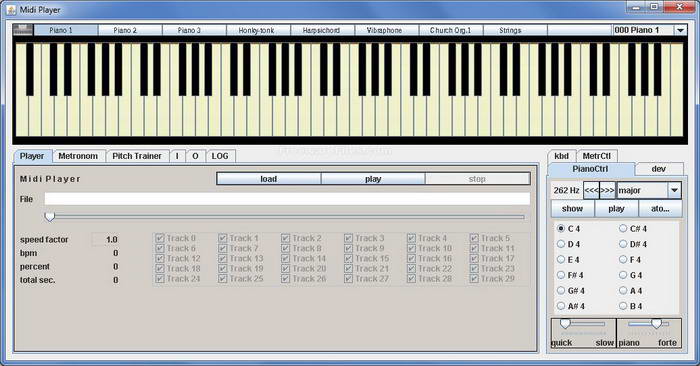This screenshot has height=366, width=700.
Task: Select the Church Org.1 instrument preset
Action: point(451,30)
